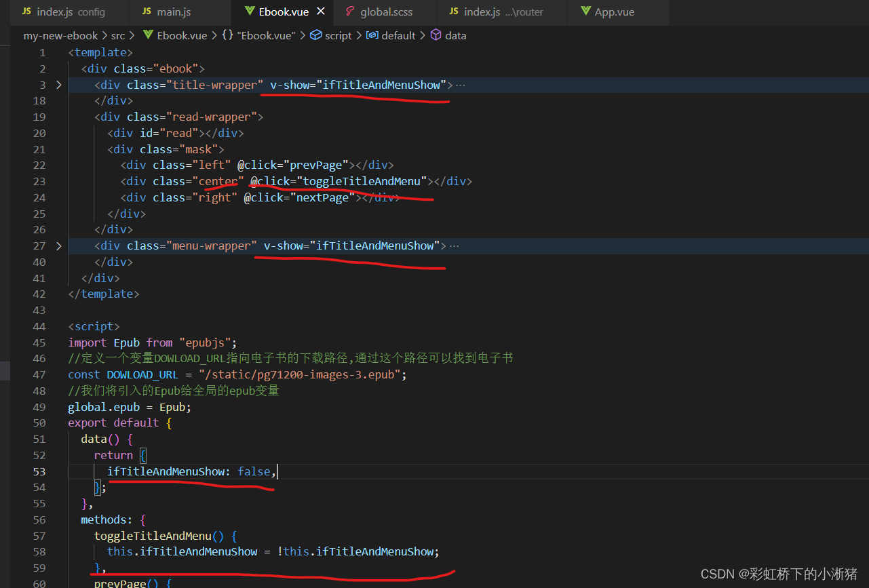
Task: Open the src breadcrumb segment
Action: 118,35
